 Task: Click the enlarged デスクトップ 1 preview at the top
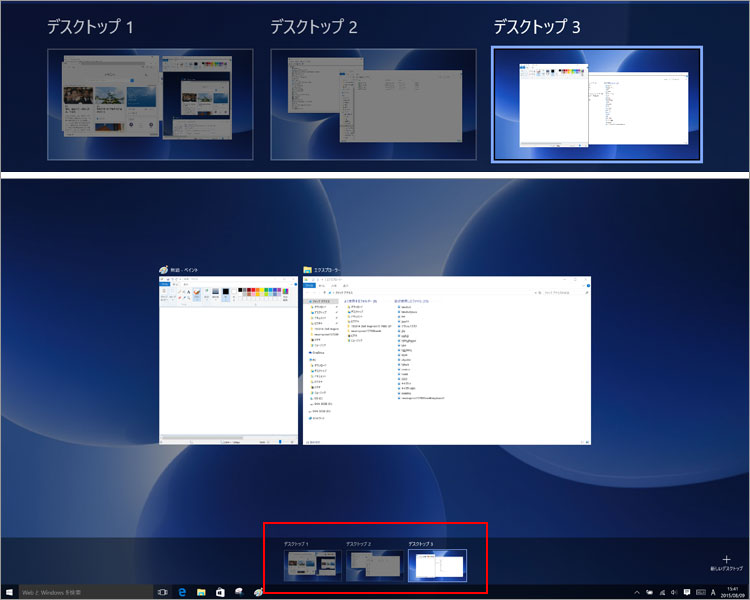(150, 104)
